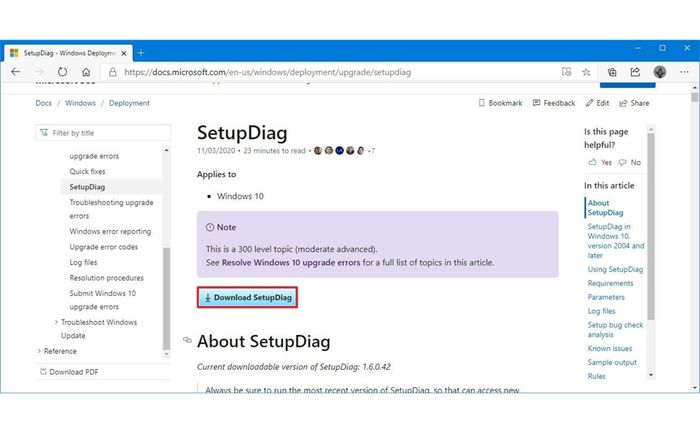The height and width of the screenshot is (433, 700).
Task: Open Windows error reporting sidebar item
Action: pos(110,231)
